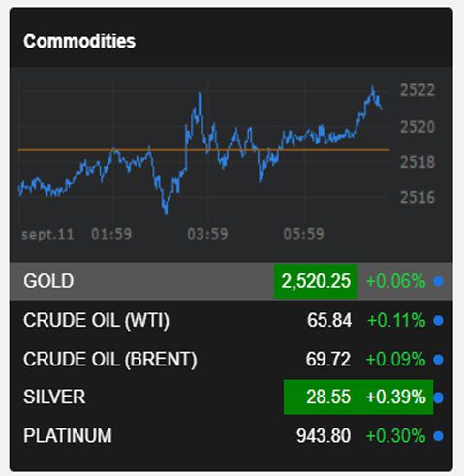
Task: Open the PLATINUM commodity label
Action: (x=68, y=435)
